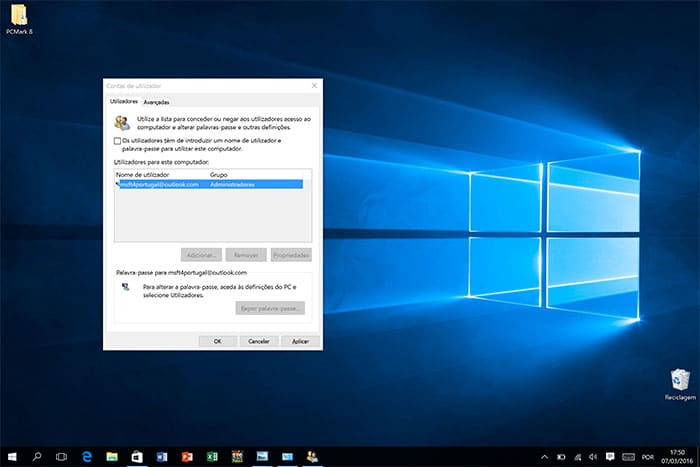Click the Administradores group cell
This screenshot has height=467, width=700.
click(x=232, y=184)
